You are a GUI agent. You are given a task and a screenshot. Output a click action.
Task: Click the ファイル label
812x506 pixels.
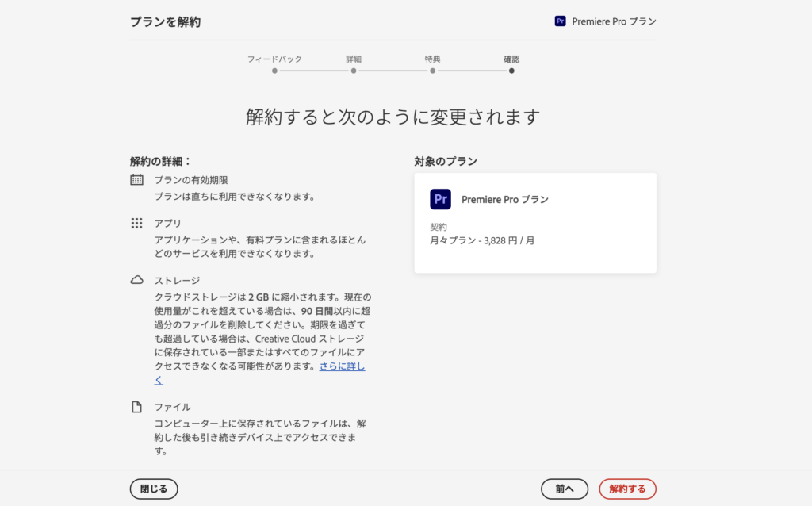coord(172,407)
